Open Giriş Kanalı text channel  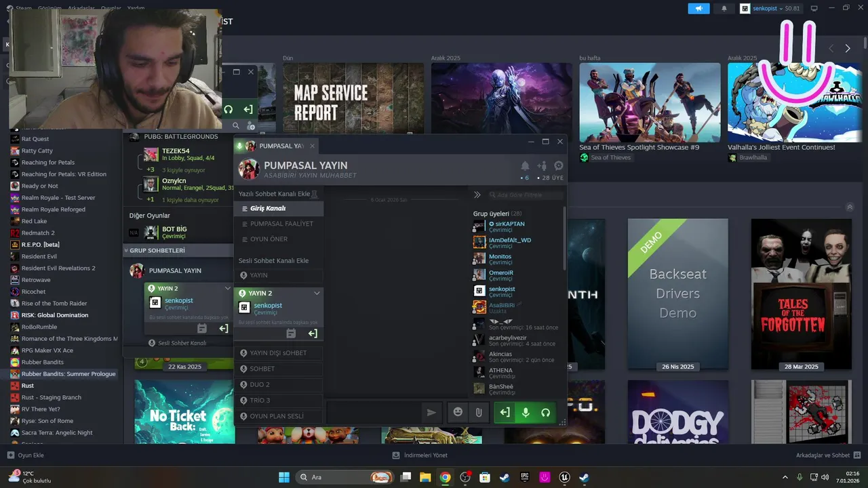pyautogui.click(x=279, y=208)
